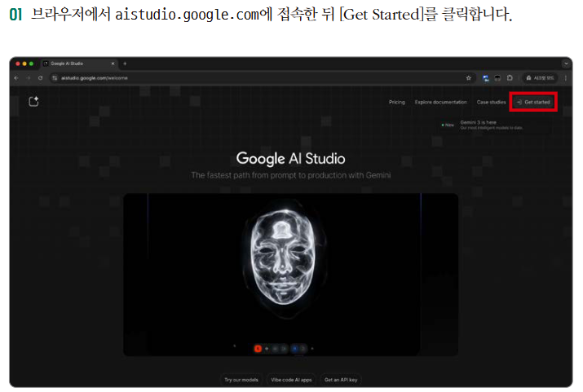Open the Case studies link
This screenshot has width=583, height=392.
491,102
